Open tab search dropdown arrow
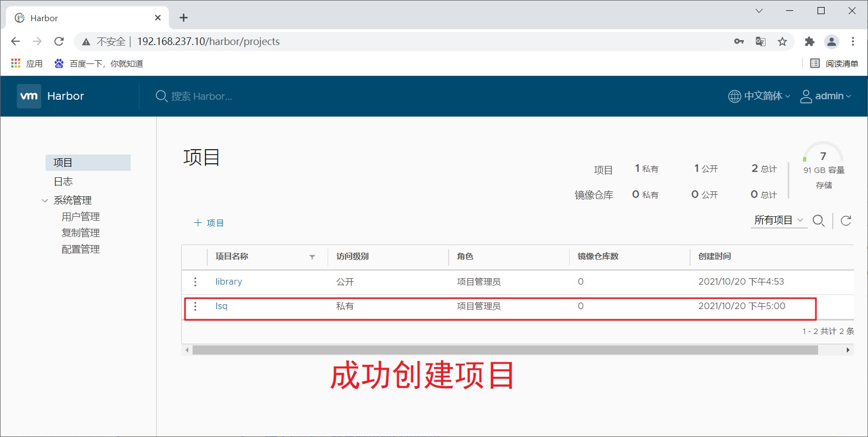Image resolution: width=868 pixels, height=437 pixels. 759,11
